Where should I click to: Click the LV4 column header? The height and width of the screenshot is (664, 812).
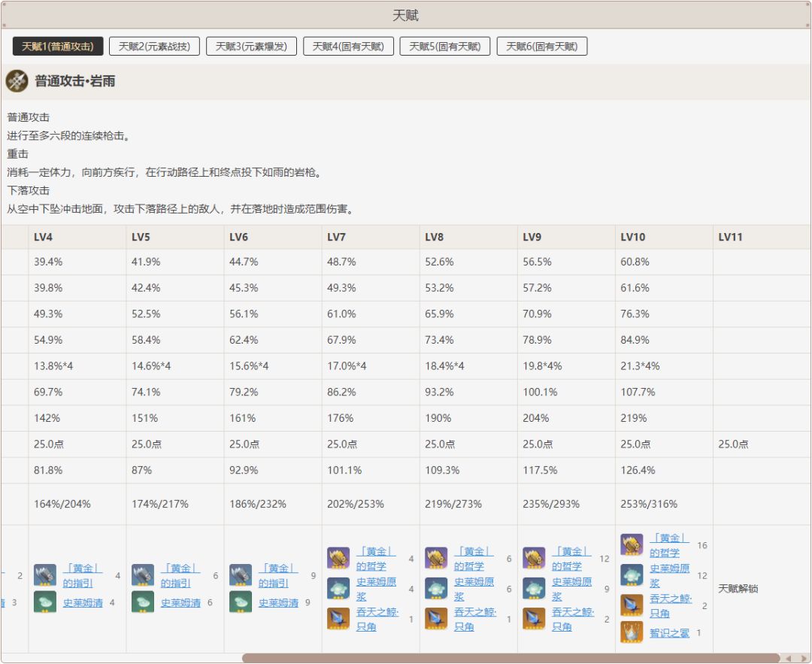[x=77, y=237]
